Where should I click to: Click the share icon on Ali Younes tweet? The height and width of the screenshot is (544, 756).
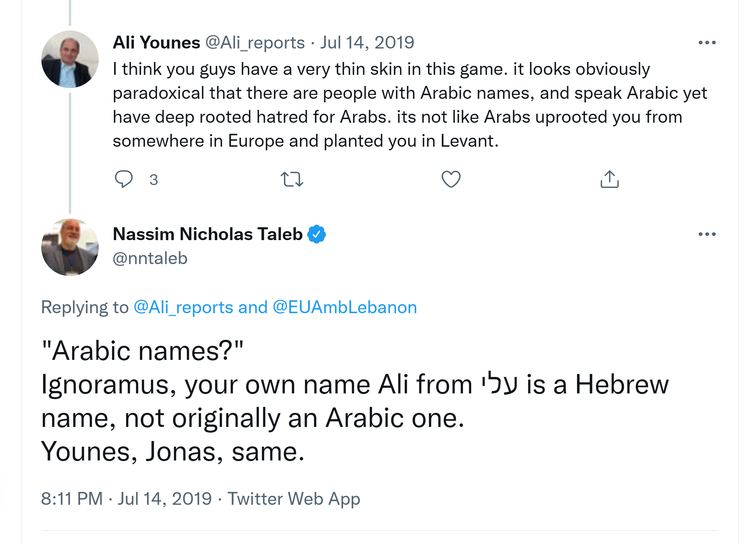(x=609, y=179)
